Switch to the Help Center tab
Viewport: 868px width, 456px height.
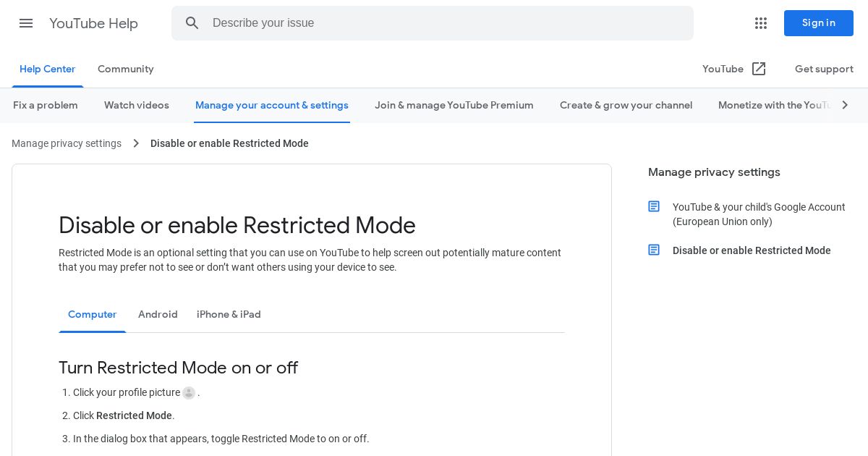(x=48, y=69)
